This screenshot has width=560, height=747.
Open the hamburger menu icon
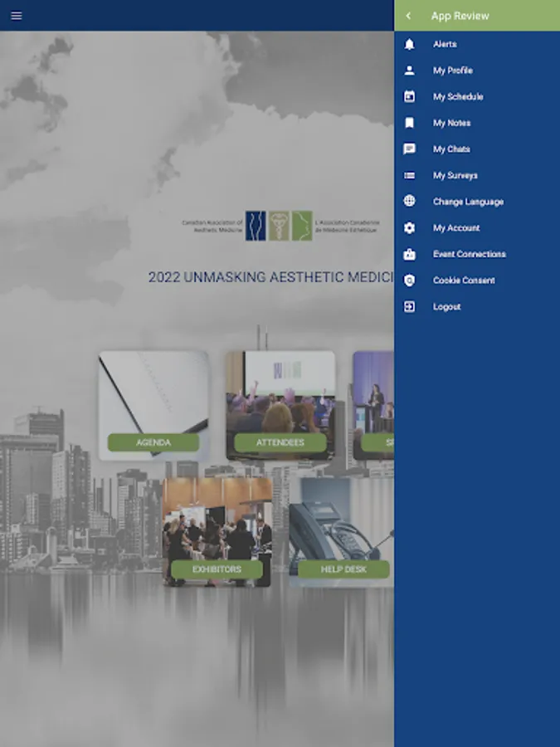[x=17, y=16]
